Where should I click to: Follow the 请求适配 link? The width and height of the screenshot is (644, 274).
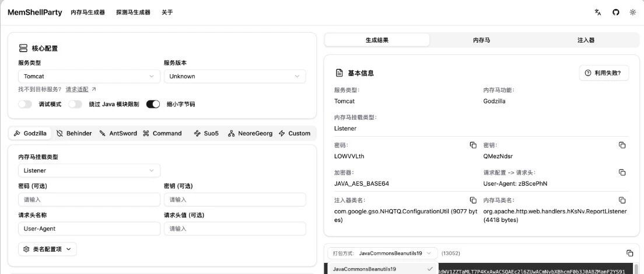77,89
